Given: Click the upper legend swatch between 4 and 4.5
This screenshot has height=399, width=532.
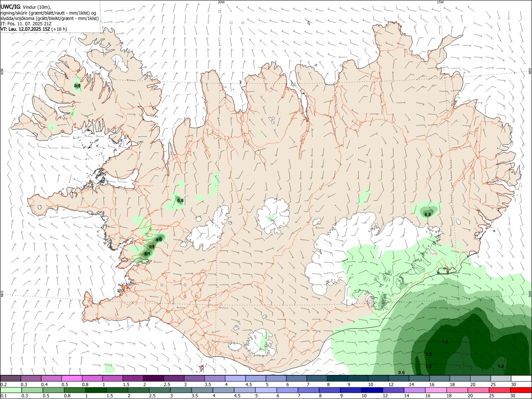Looking at the screenshot, I should point(235,379).
